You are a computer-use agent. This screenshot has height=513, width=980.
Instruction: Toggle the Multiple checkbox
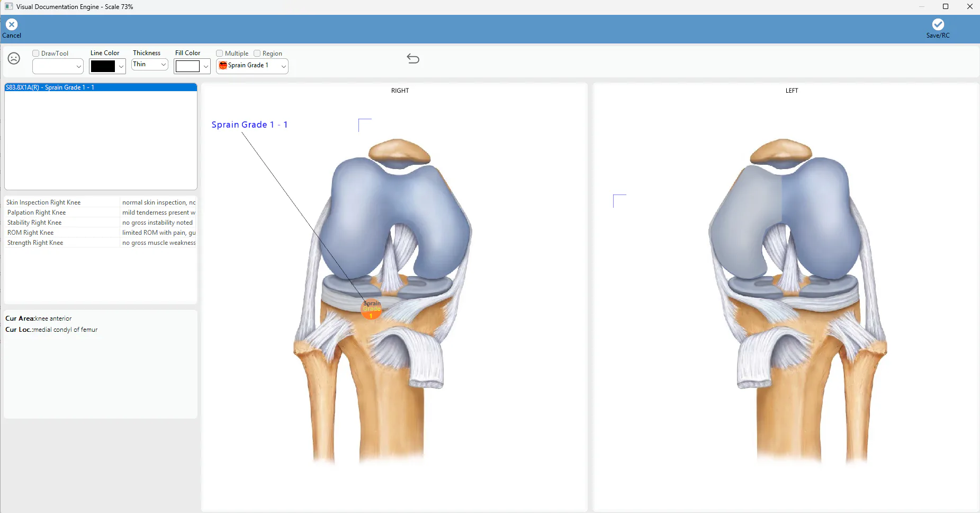pyautogui.click(x=220, y=54)
